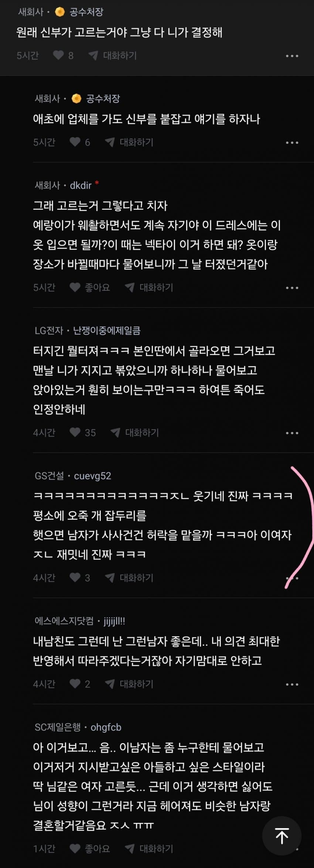
Task: Tap 대화하기 under the LG전자 comment
Action: (134, 432)
